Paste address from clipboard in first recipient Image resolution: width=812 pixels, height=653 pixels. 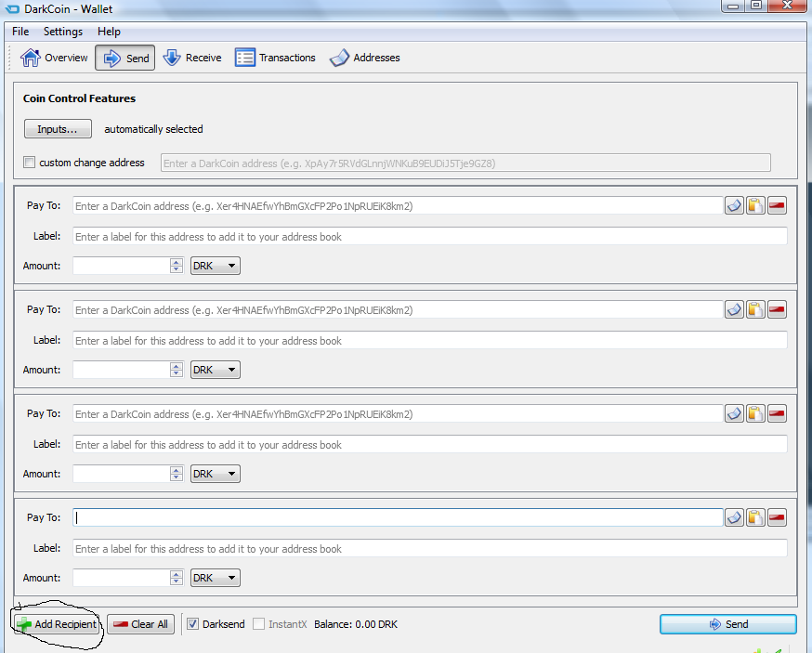tap(755, 205)
